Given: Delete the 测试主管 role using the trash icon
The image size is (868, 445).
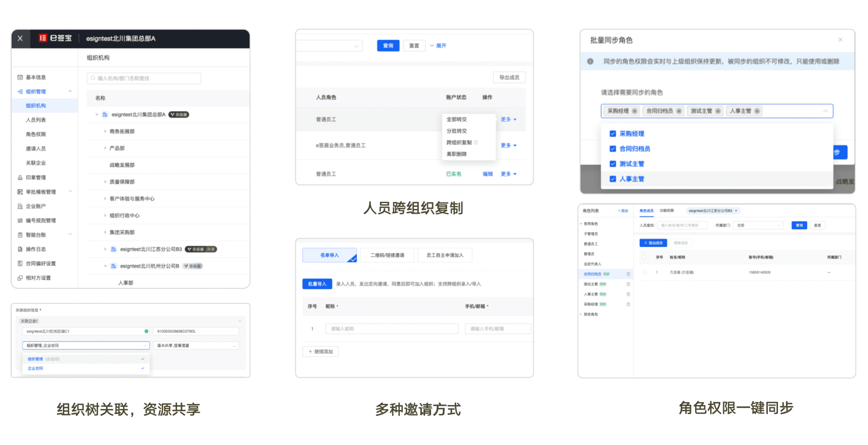Looking at the screenshot, I should point(628,284).
